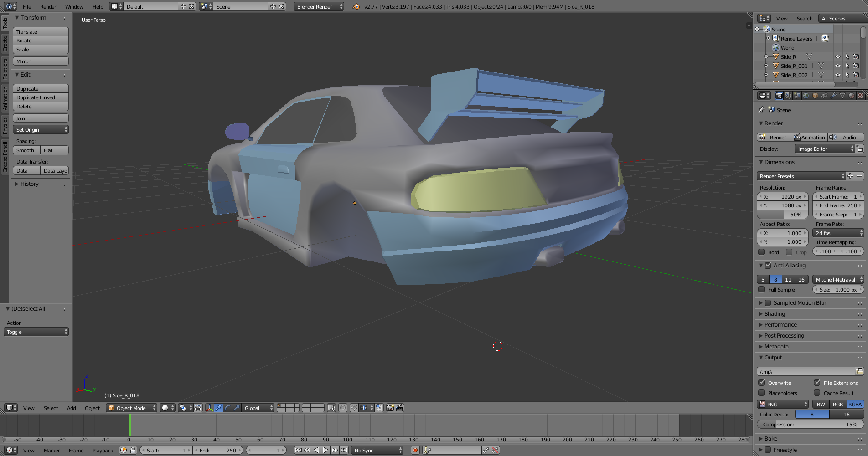Click the OpenGL render camera icon
The width and height of the screenshot is (868, 456).
(390, 408)
